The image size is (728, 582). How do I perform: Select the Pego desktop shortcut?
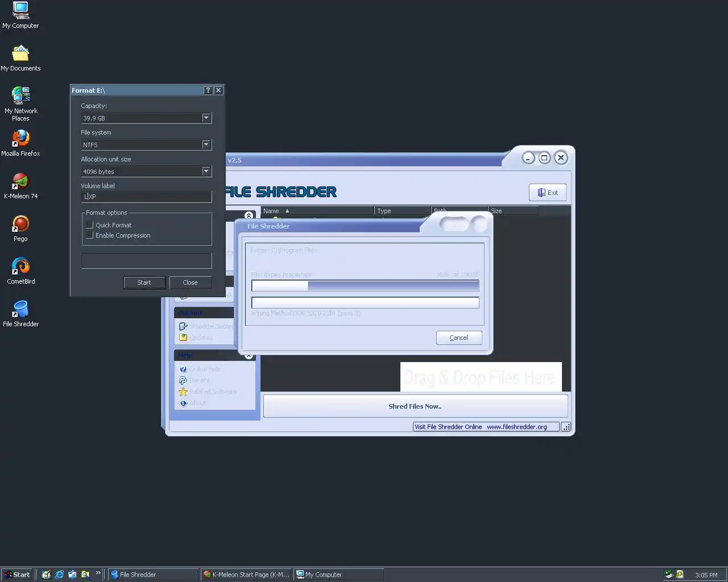[20, 228]
